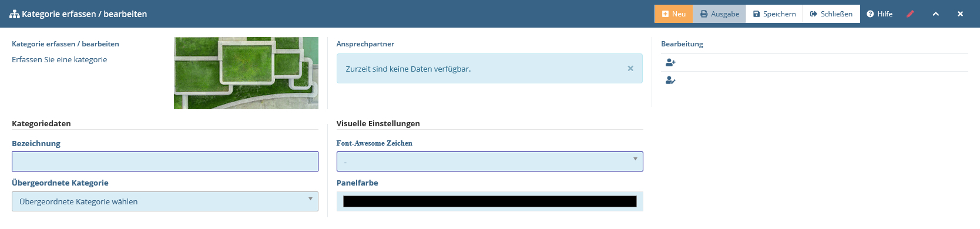Viewport: 980px width, 229px height.
Task: Expand the Font-Awesome Zeichen dropdown
Action: pyautogui.click(x=489, y=161)
